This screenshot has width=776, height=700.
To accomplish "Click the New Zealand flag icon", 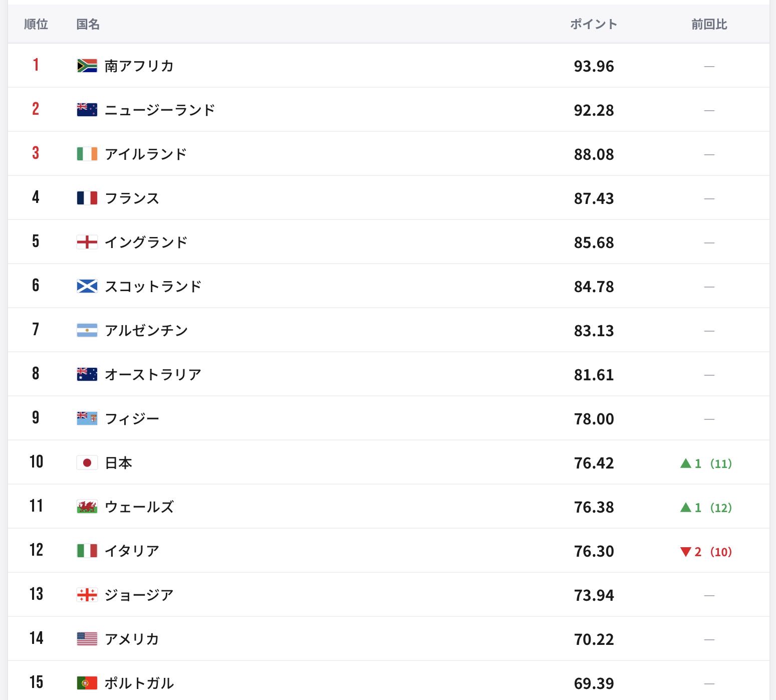I will point(87,110).
